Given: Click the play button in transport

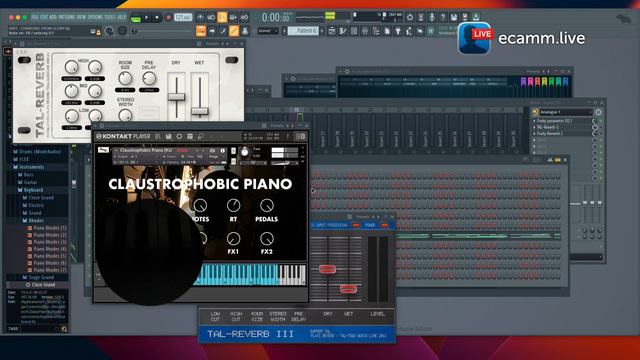Looking at the screenshot, I should click(146, 18).
